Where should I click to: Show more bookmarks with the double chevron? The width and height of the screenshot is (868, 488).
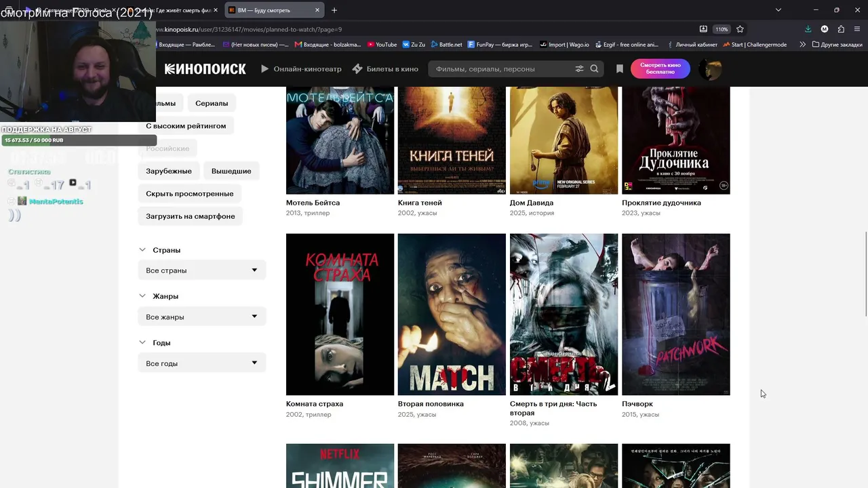[803, 45]
